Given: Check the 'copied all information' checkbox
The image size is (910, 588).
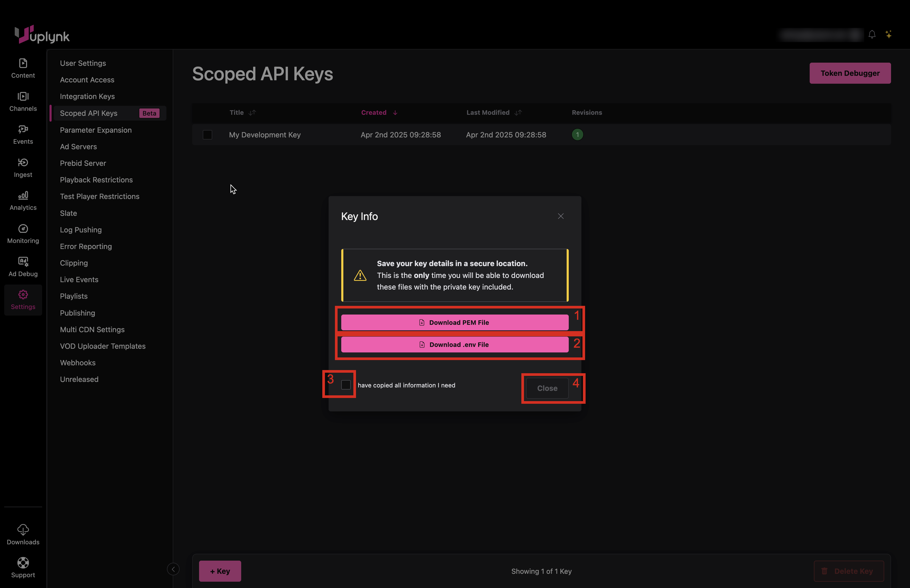Looking at the screenshot, I should point(345,385).
